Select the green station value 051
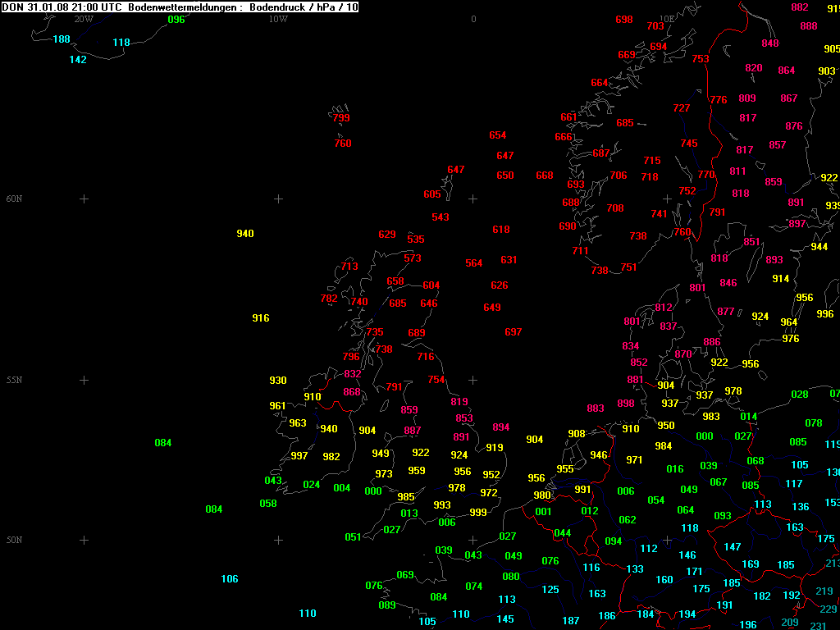 [x=353, y=537]
